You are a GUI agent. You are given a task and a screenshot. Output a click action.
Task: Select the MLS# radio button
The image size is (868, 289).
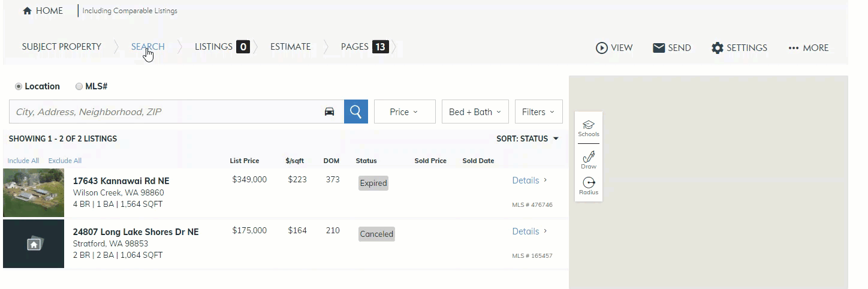79,86
